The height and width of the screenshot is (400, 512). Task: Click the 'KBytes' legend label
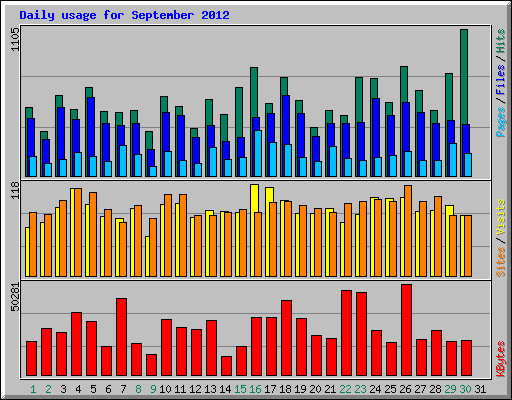coord(501,359)
